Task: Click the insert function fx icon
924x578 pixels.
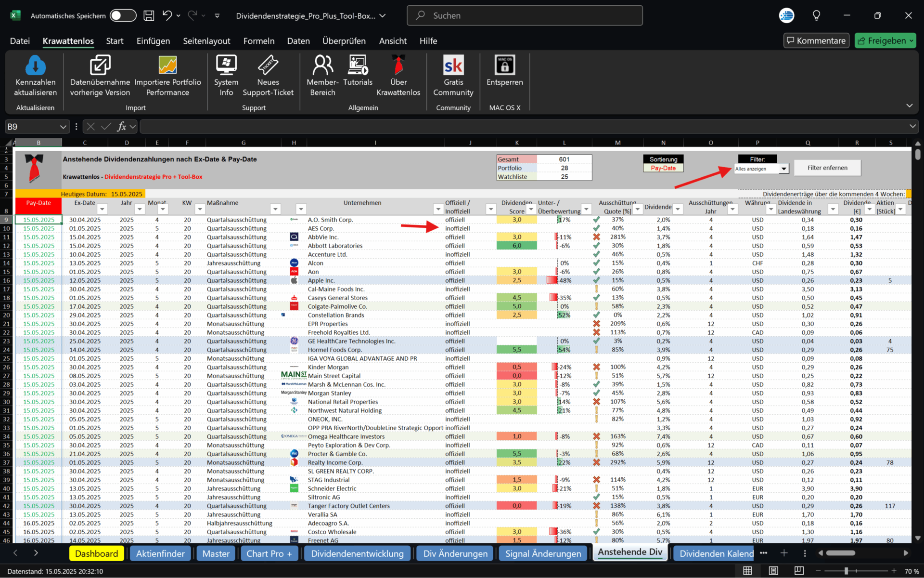Action: pyautogui.click(x=122, y=127)
